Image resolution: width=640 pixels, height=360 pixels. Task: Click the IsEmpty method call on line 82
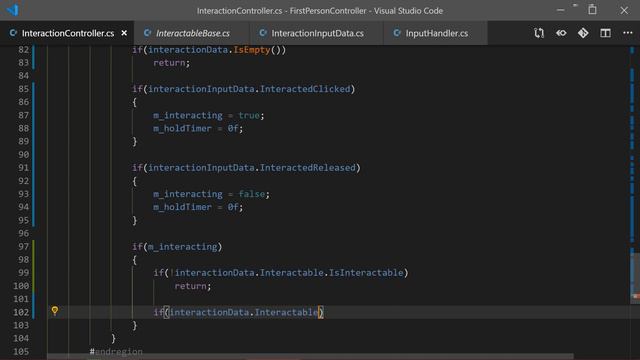(x=252, y=50)
